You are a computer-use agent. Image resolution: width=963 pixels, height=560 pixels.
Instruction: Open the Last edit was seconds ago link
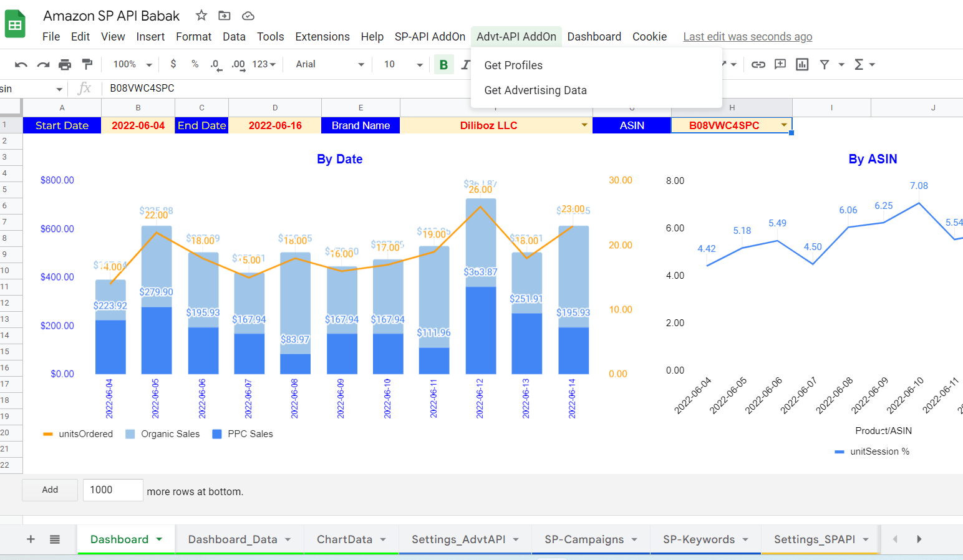(x=747, y=37)
